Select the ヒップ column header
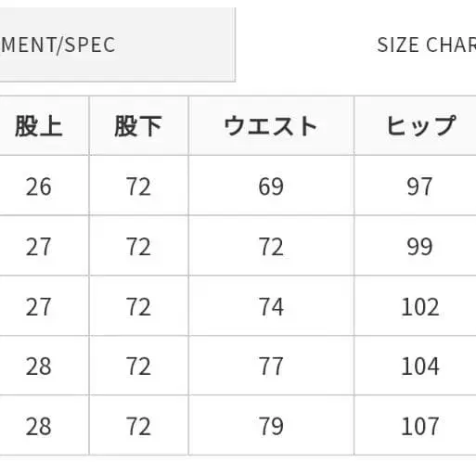 [x=415, y=125]
